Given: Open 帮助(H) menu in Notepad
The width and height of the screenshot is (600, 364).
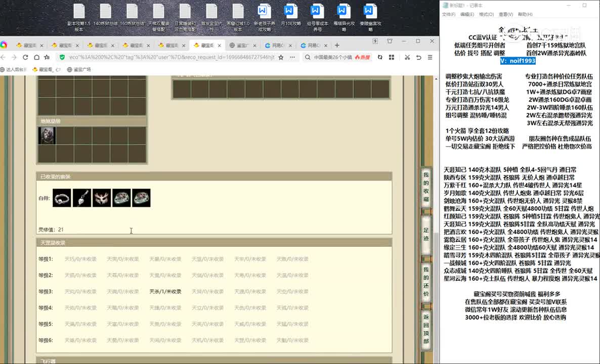Looking at the screenshot, I should pyautogui.click(x=525, y=14).
